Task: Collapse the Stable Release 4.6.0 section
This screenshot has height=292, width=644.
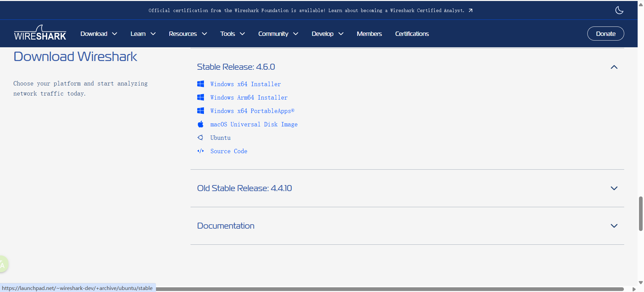Action: point(614,67)
